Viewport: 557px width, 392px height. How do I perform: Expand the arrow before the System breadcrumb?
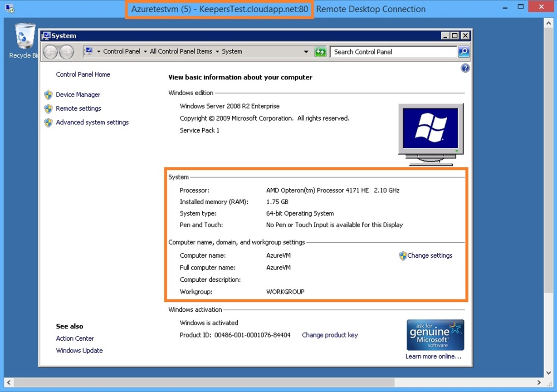pyautogui.click(x=217, y=52)
